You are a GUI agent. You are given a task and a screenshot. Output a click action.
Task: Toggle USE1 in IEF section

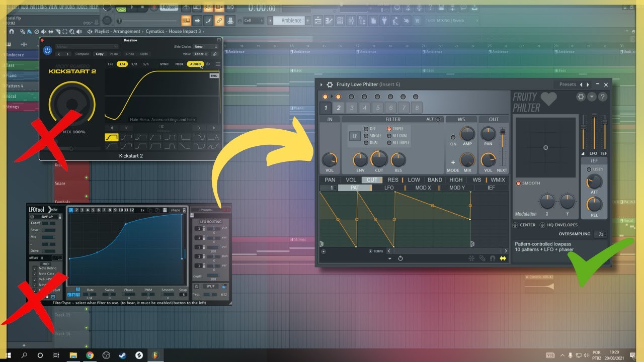point(589,169)
